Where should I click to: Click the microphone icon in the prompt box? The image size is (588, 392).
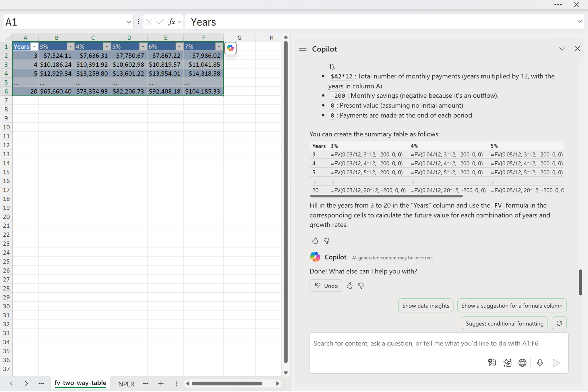point(540,363)
